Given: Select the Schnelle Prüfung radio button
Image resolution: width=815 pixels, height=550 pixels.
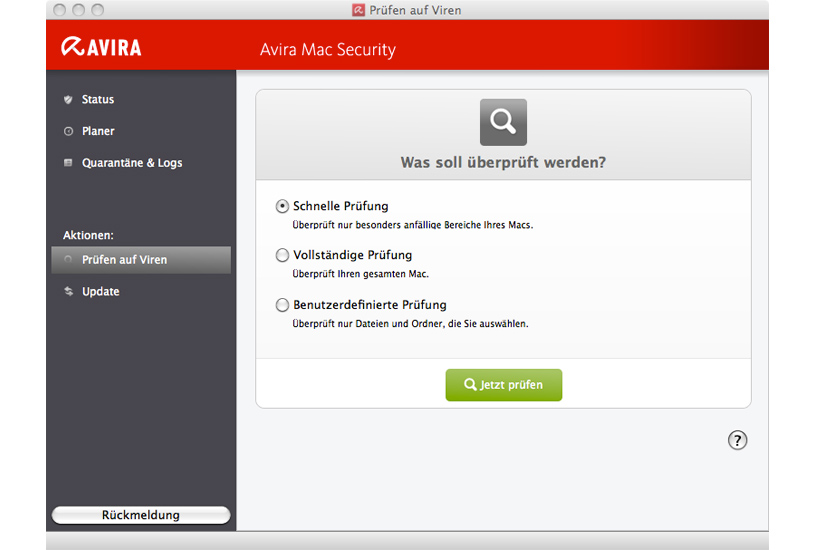Looking at the screenshot, I should coord(282,206).
